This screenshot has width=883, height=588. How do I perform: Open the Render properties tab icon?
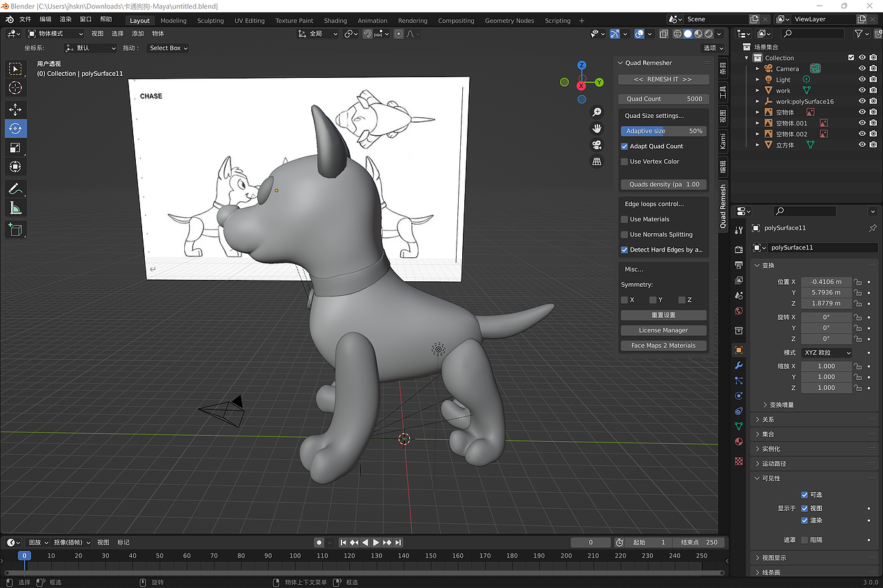(739, 249)
